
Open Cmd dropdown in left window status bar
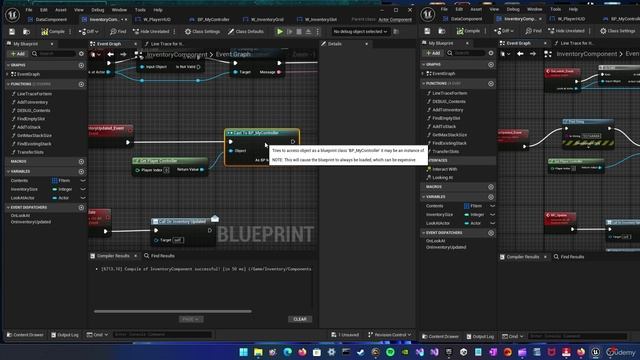[97, 335]
